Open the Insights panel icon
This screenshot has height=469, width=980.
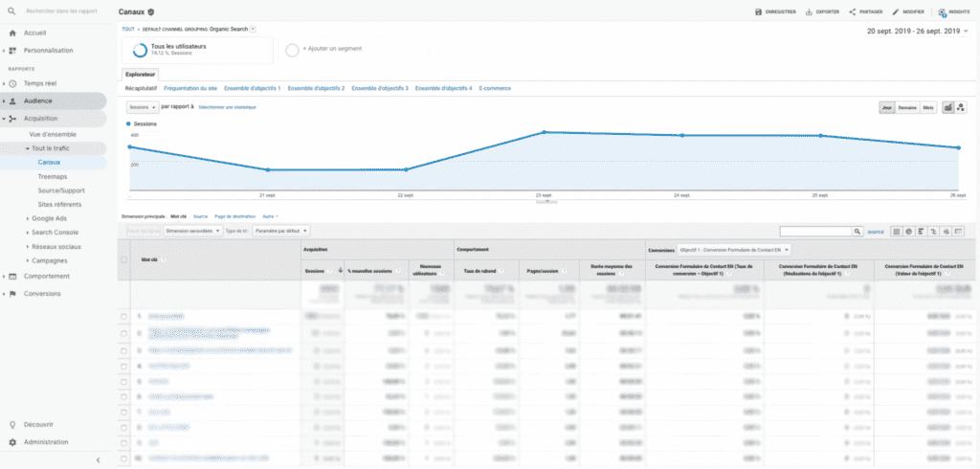pos(943,12)
